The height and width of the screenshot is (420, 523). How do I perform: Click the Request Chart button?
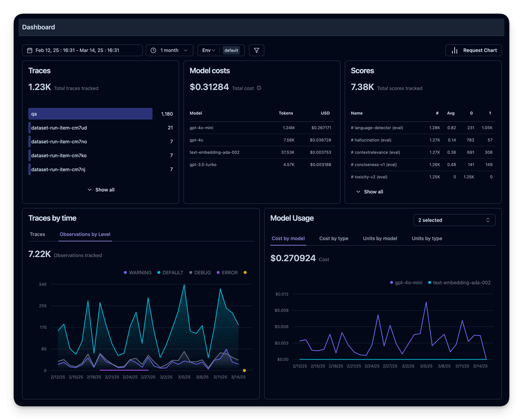(x=473, y=50)
